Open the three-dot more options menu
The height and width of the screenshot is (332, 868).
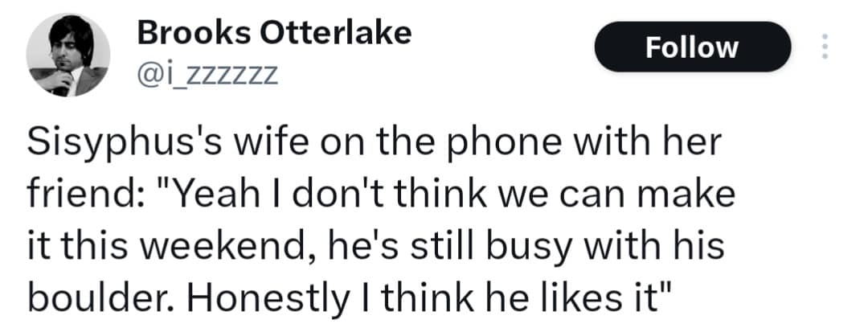coord(822,47)
